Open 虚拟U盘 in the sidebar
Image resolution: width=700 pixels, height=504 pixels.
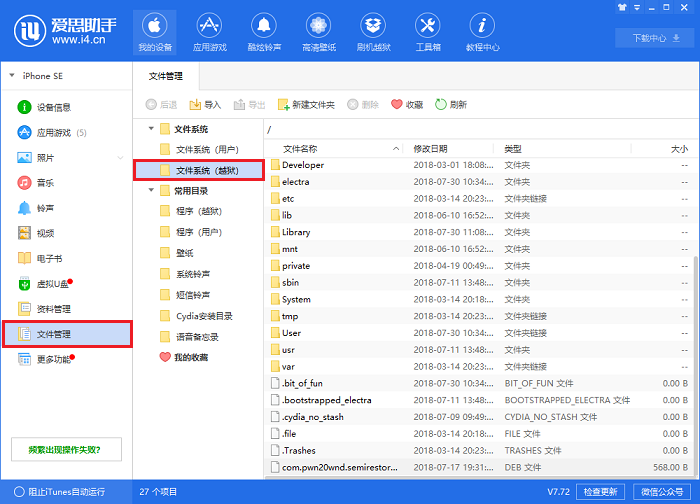click(45, 284)
